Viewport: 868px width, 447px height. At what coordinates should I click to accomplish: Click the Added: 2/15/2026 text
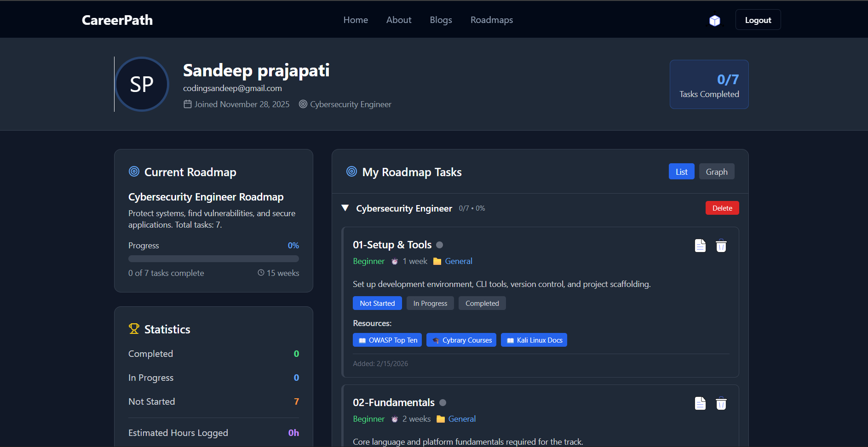(380, 364)
